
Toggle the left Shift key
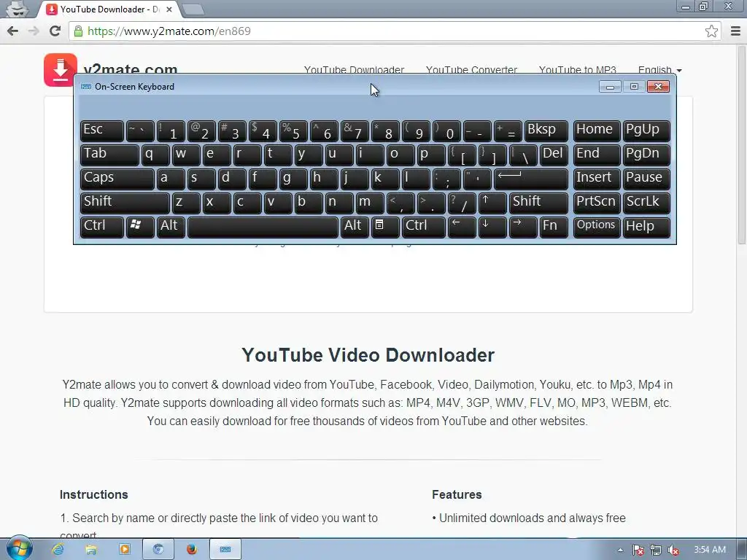(125, 203)
